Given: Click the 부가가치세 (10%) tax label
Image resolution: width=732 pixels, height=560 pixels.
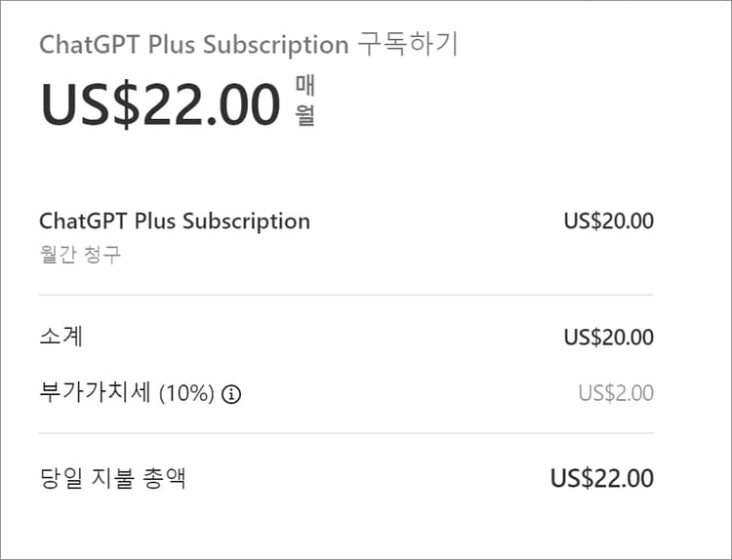Looking at the screenshot, I should 127,393.
